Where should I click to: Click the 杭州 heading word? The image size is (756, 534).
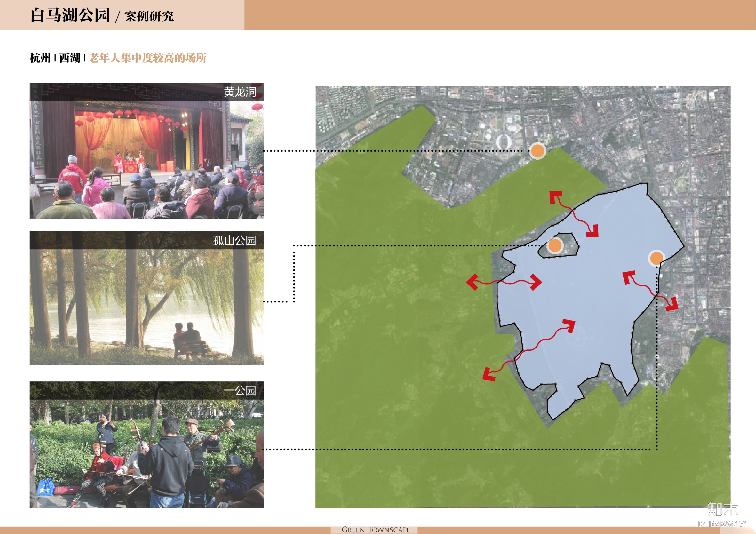(x=40, y=58)
